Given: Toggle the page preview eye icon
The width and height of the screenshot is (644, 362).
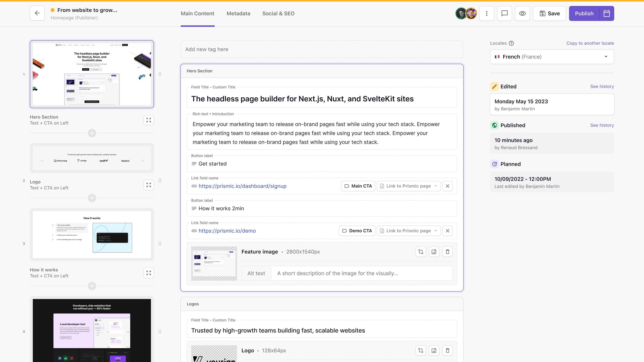Looking at the screenshot, I should click(522, 13).
